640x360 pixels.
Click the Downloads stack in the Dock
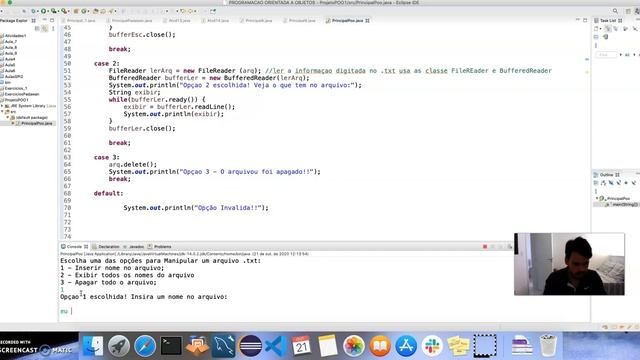point(521,346)
